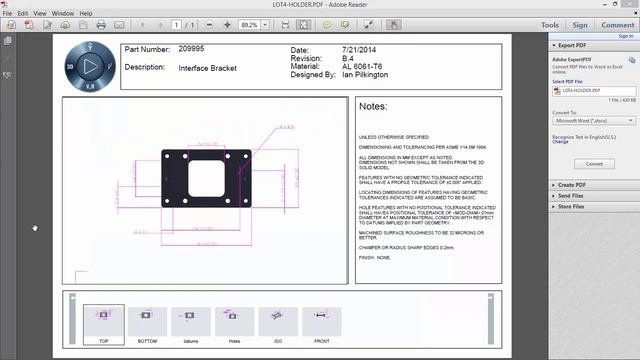Open the Help menu

click(x=86, y=13)
